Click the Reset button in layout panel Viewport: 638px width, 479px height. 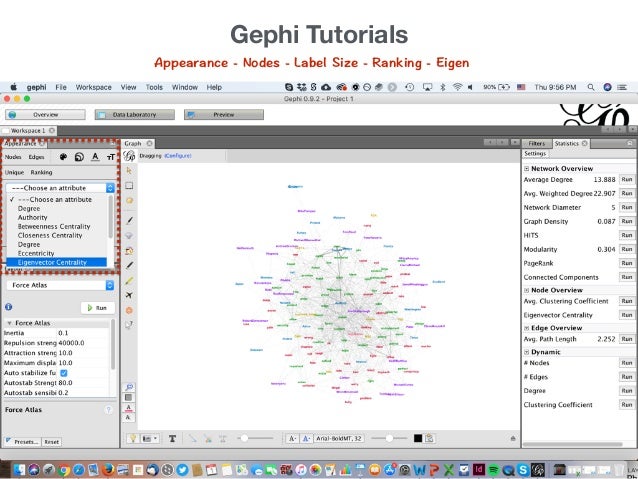click(x=52, y=442)
